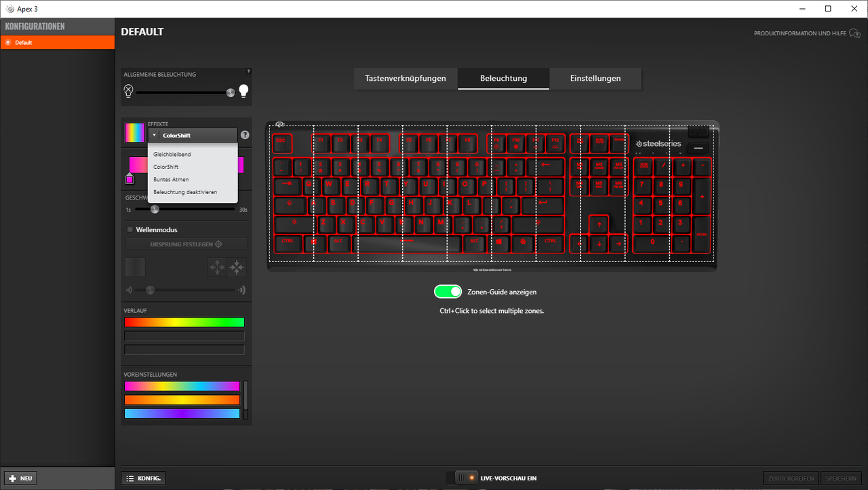Click the NEU button

(x=20, y=478)
